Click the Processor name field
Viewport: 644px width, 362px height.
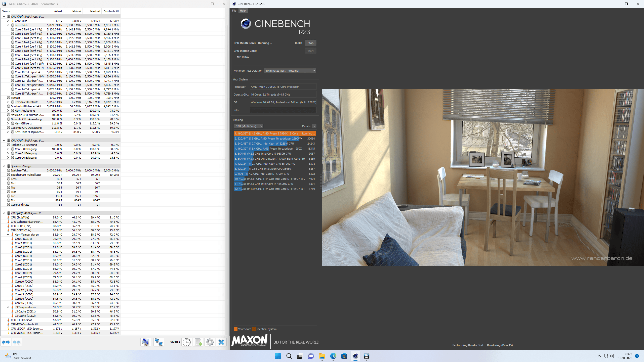point(283,87)
